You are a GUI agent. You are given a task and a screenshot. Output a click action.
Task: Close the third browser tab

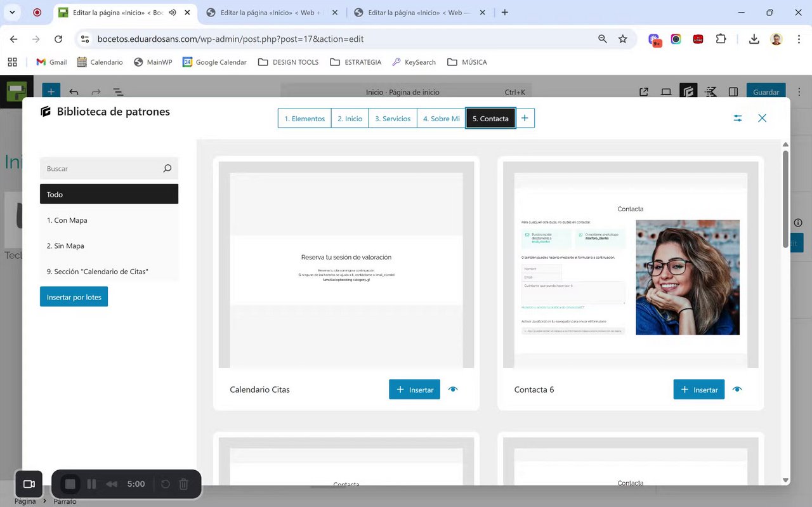(483, 12)
